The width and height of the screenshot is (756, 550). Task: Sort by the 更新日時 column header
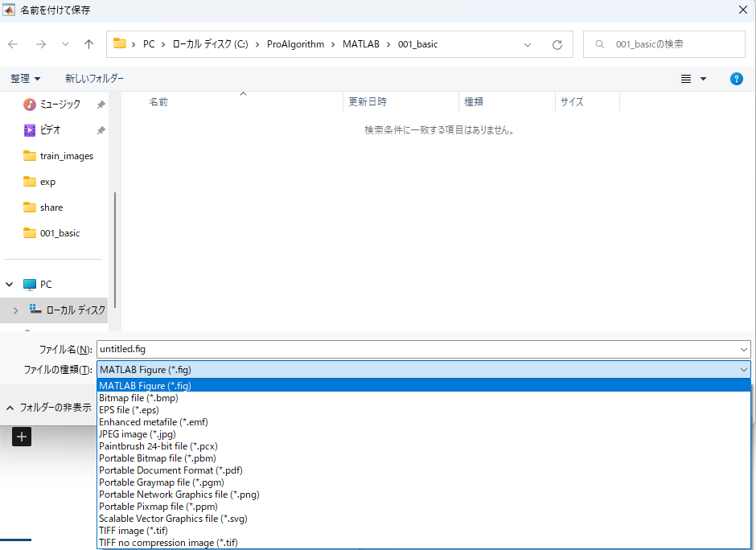368,102
